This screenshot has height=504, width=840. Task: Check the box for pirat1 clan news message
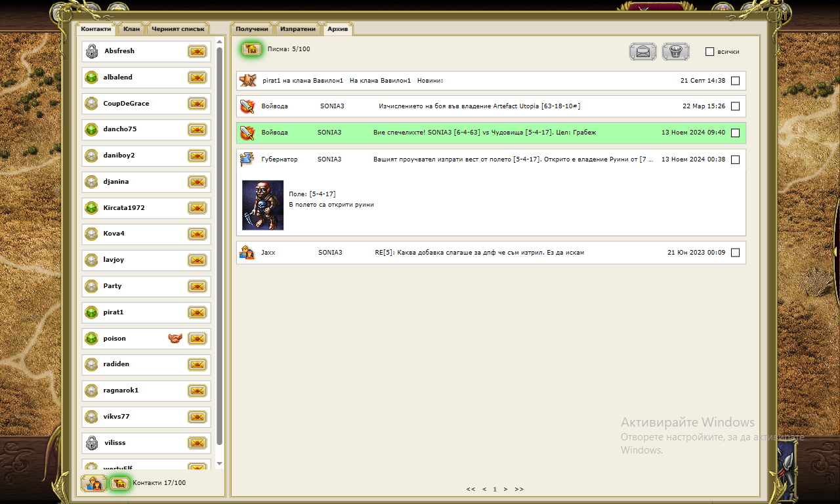(735, 81)
